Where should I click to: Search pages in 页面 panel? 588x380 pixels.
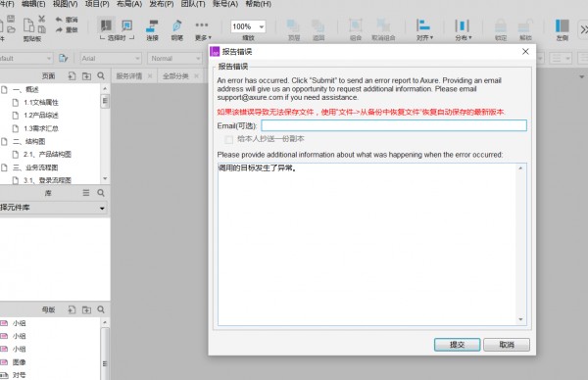[101, 76]
